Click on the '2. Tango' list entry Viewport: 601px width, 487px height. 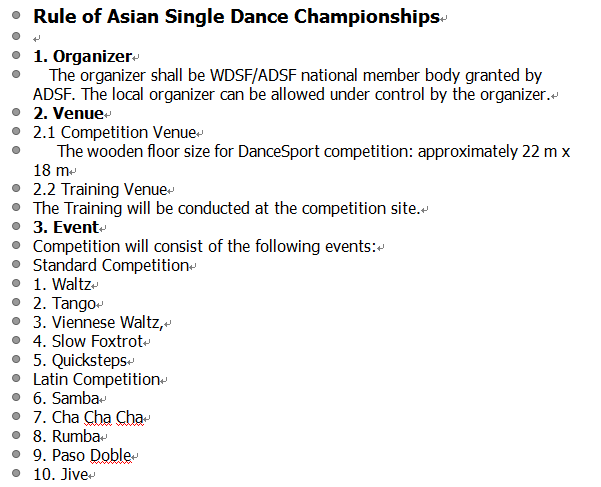pyautogui.click(x=64, y=304)
